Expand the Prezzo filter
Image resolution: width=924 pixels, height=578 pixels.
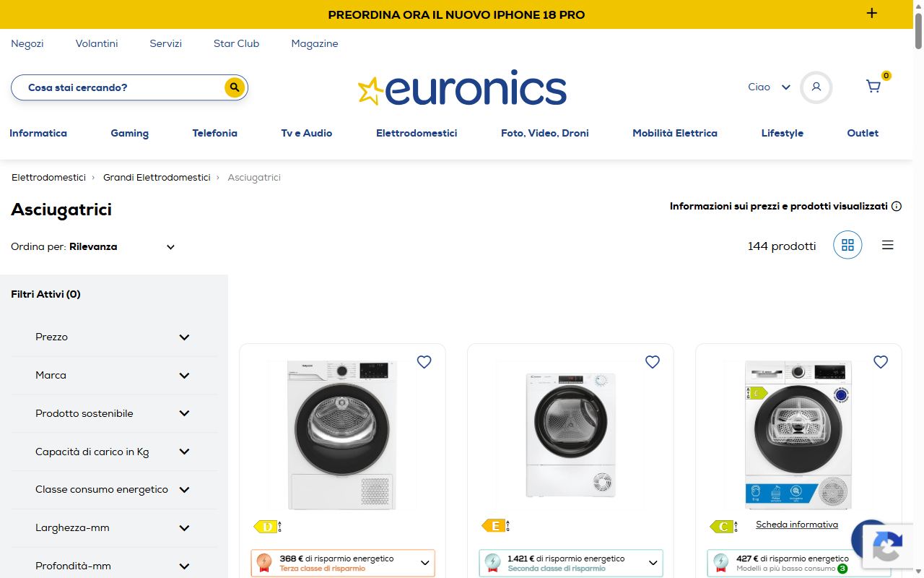point(113,337)
